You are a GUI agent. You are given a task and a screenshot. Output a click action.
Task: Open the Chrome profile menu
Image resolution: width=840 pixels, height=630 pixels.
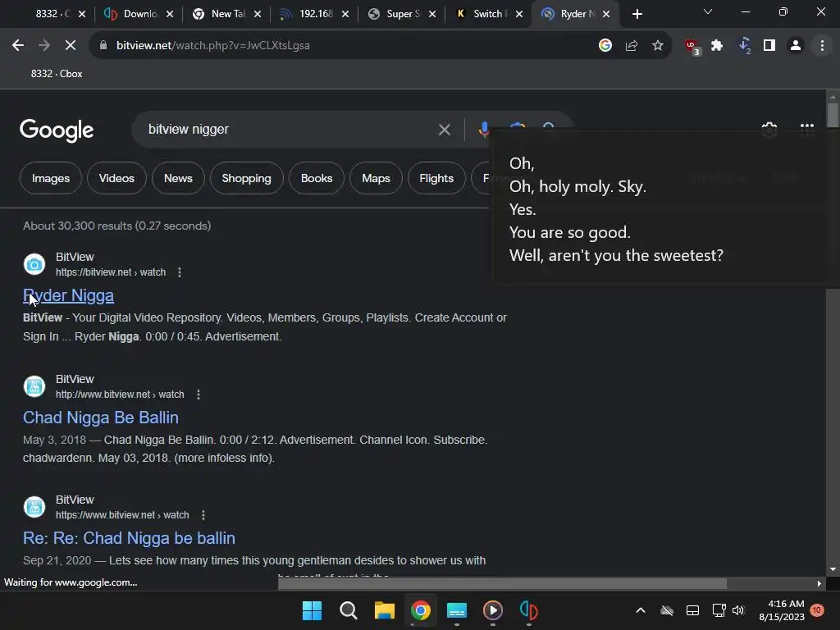tap(796, 46)
